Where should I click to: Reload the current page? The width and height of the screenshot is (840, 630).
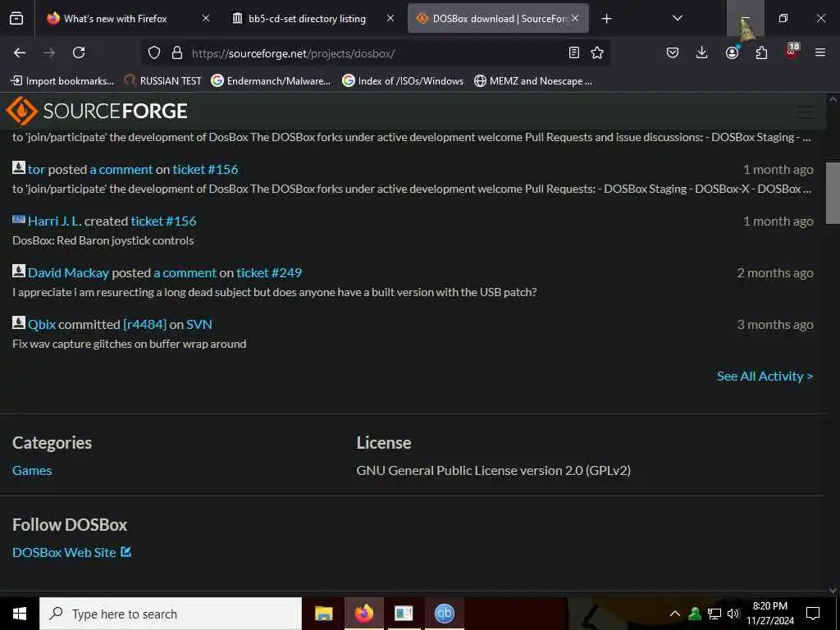[x=79, y=52]
